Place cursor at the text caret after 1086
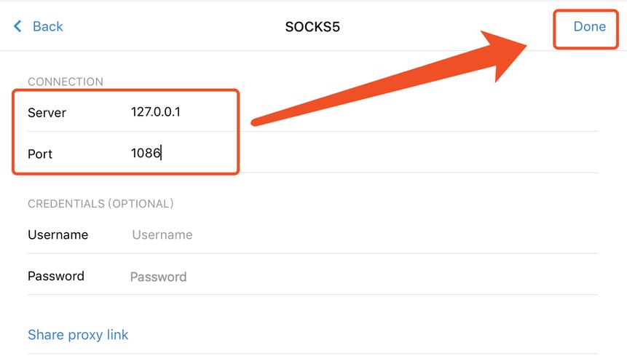The width and height of the screenshot is (627, 364). pos(162,154)
